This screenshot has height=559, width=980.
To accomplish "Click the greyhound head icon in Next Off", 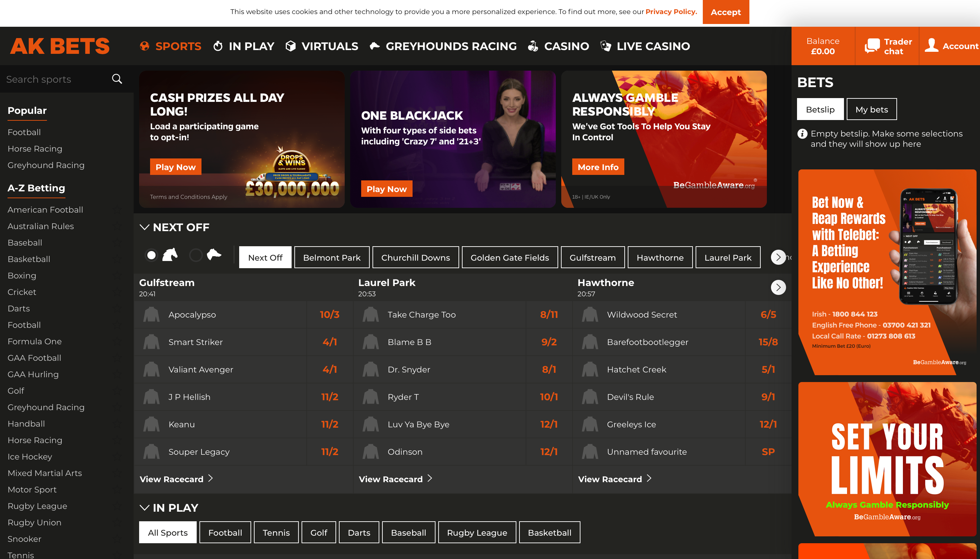I will tap(214, 254).
